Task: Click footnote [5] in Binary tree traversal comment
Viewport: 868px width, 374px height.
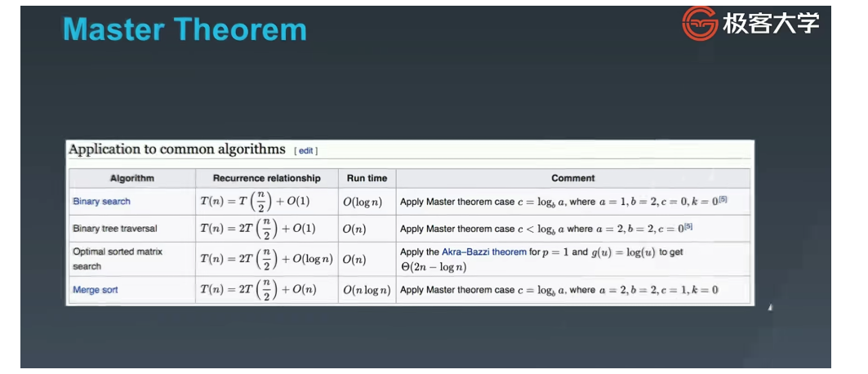Action: pos(688,225)
